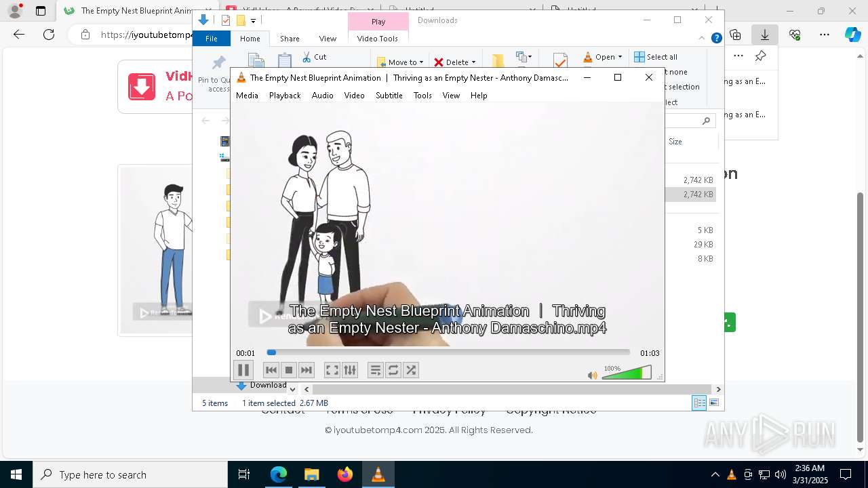Skip to next media in VLC
Screen dimensions: 868x488
pyautogui.click(x=307, y=370)
